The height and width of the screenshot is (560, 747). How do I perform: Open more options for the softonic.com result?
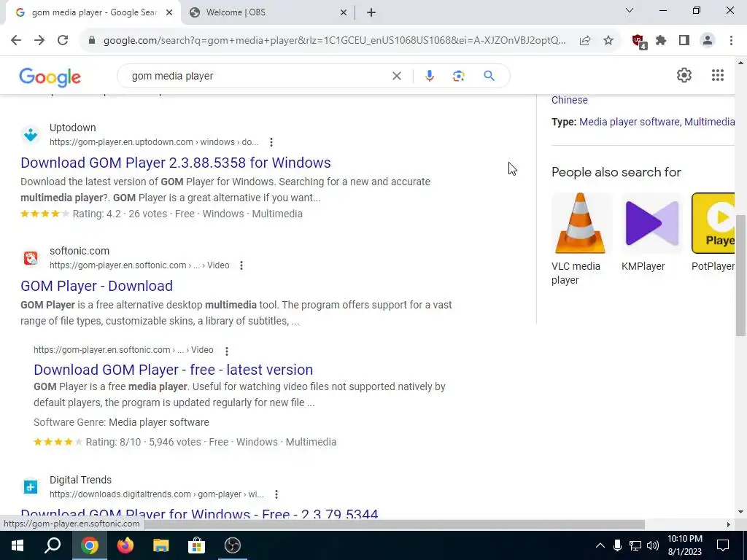pos(241,265)
